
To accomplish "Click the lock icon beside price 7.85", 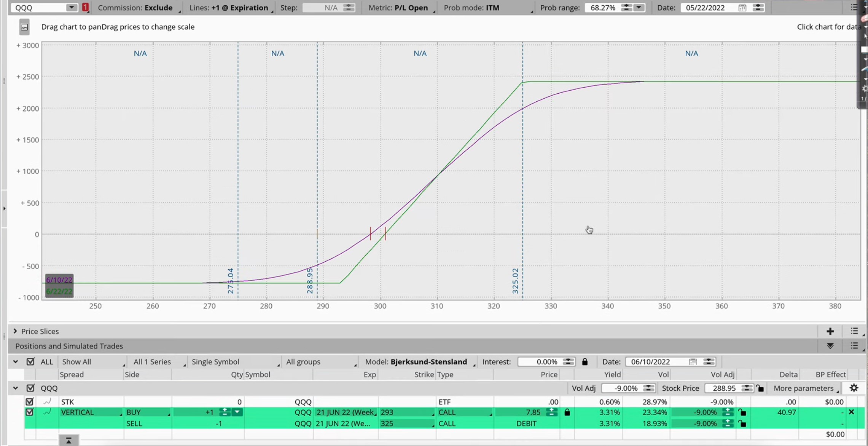I will 567,412.
